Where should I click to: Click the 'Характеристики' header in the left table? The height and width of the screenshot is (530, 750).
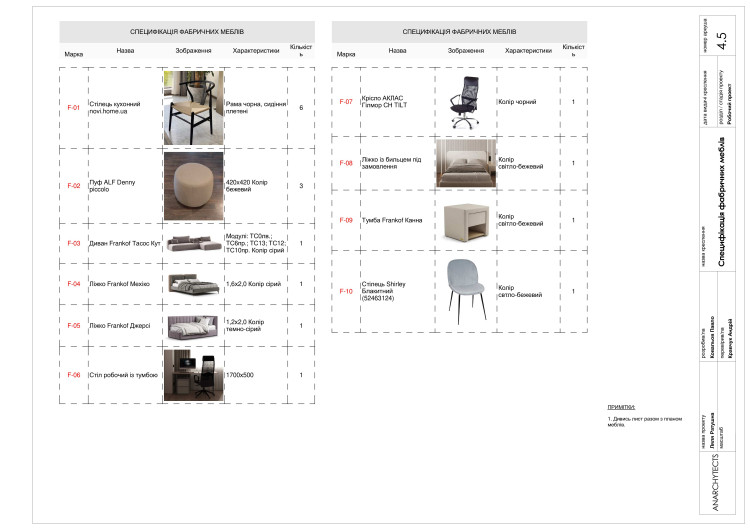pos(256,50)
